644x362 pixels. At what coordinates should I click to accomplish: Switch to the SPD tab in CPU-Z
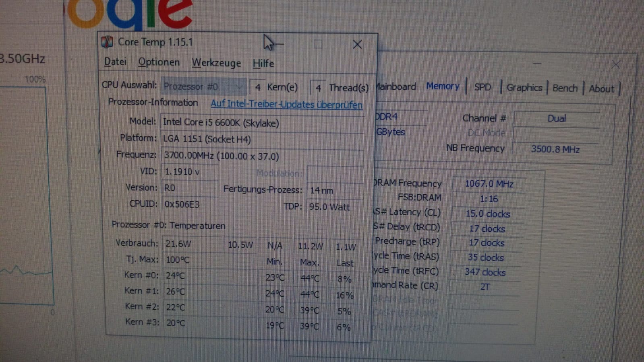click(x=482, y=87)
